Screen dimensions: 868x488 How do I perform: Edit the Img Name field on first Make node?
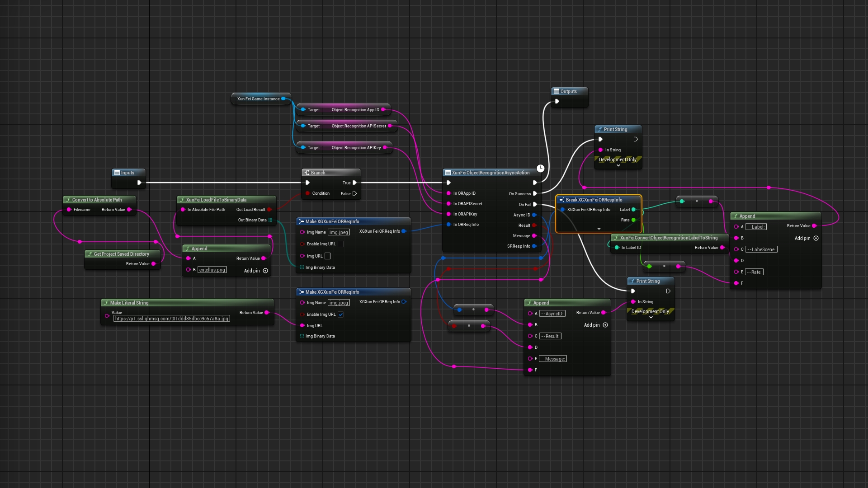point(339,232)
